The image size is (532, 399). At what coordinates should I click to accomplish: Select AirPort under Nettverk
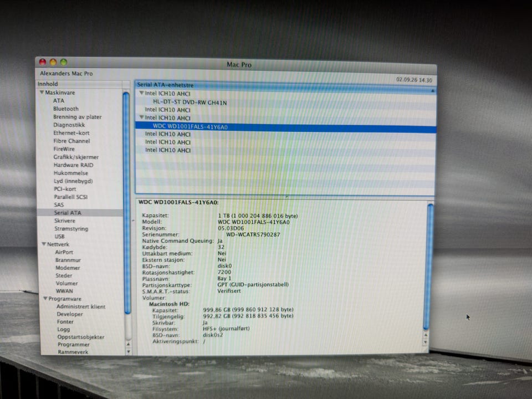pyautogui.click(x=64, y=252)
